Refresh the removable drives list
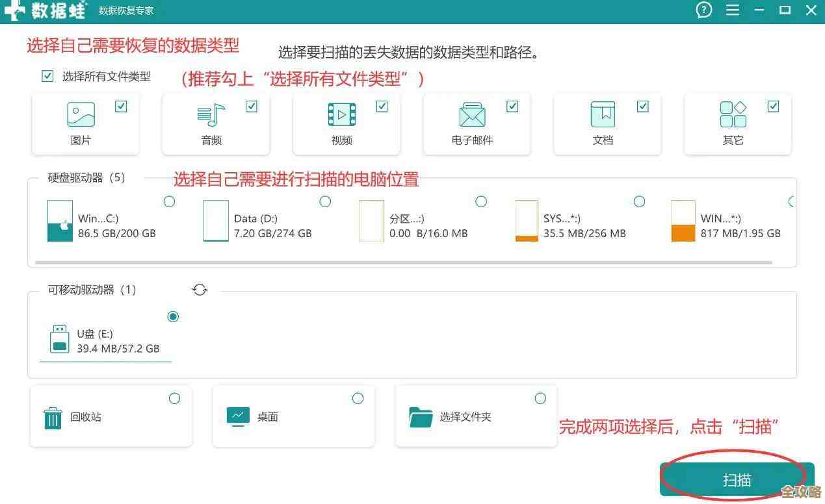 pyautogui.click(x=200, y=290)
